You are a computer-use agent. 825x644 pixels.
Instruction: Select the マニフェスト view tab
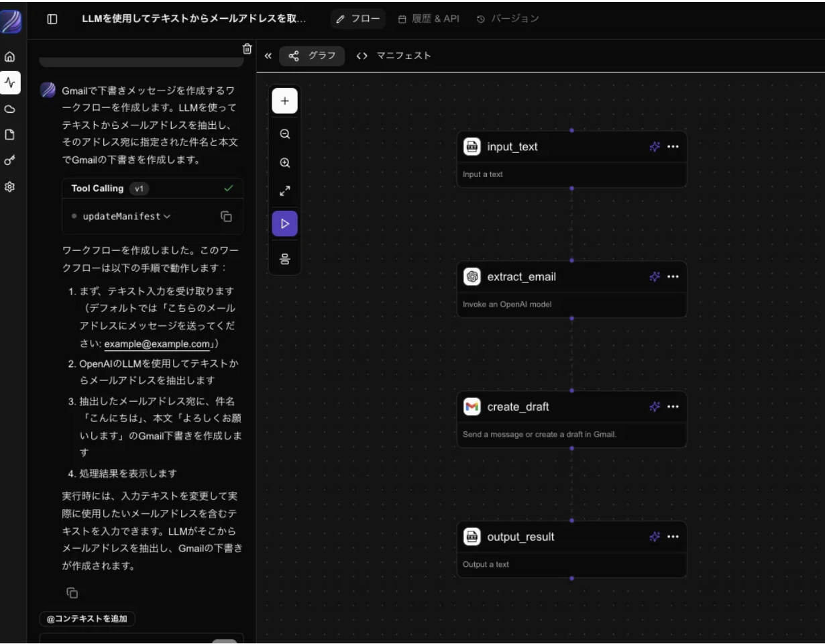(394, 56)
